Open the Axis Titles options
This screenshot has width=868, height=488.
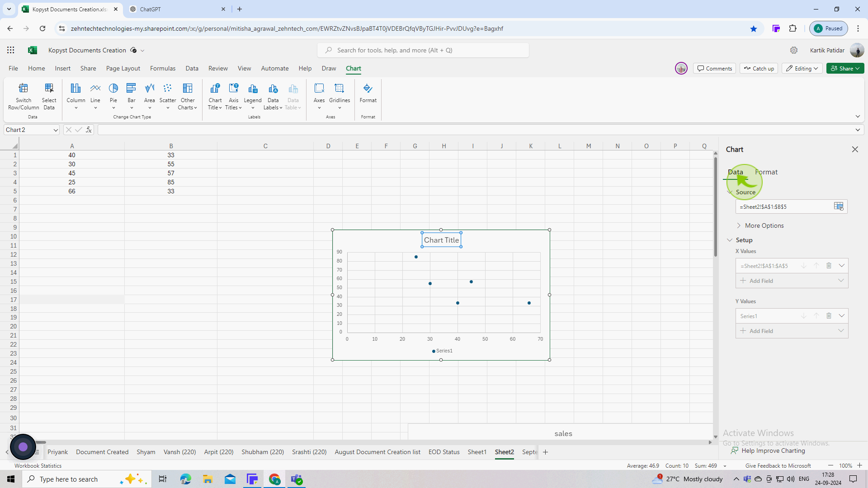click(234, 96)
